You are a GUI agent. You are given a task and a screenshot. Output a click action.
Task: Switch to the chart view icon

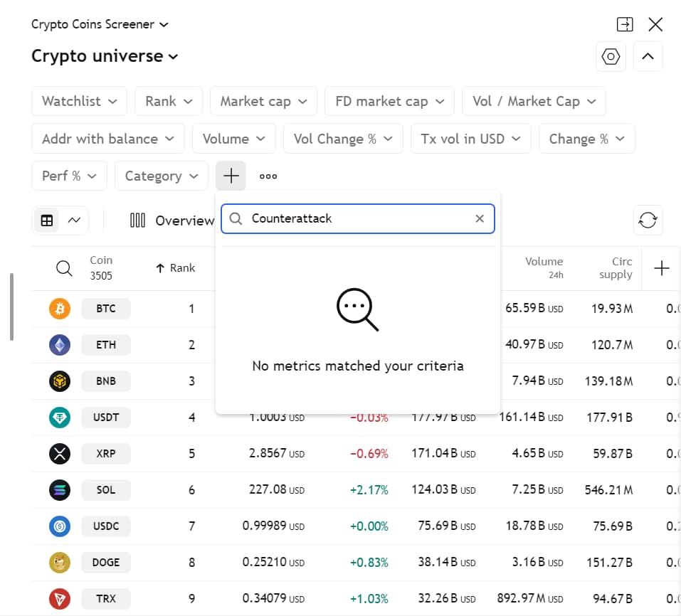coord(74,221)
